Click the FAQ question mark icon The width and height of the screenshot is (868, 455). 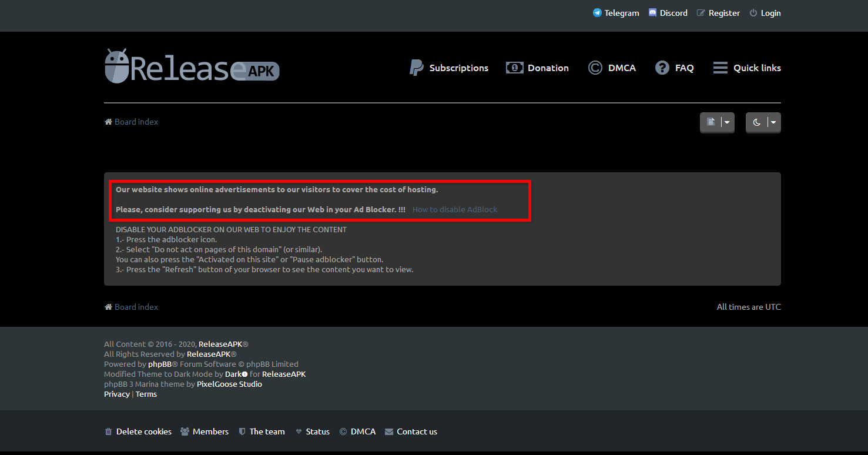pyautogui.click(x=662, y=67)
